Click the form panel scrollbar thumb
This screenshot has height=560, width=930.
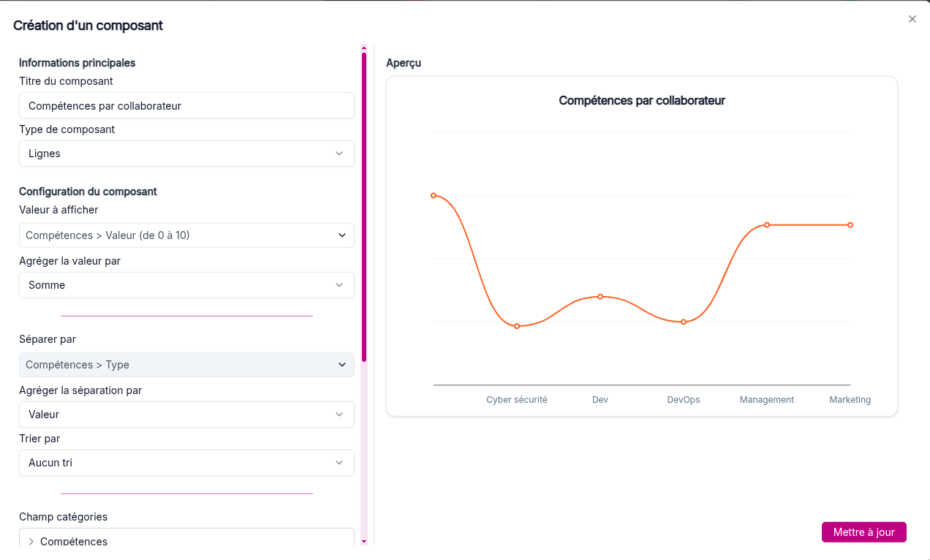click(x=364, y=205)
